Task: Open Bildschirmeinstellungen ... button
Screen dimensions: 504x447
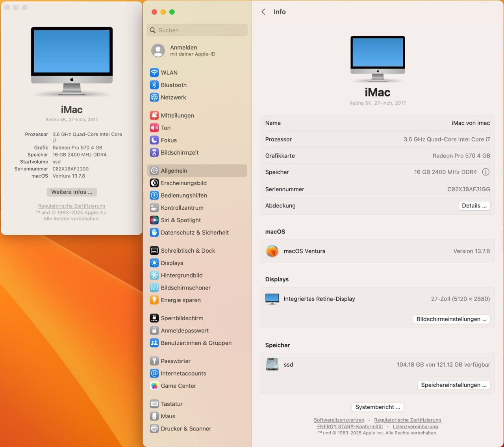Action: coord(451,319)
